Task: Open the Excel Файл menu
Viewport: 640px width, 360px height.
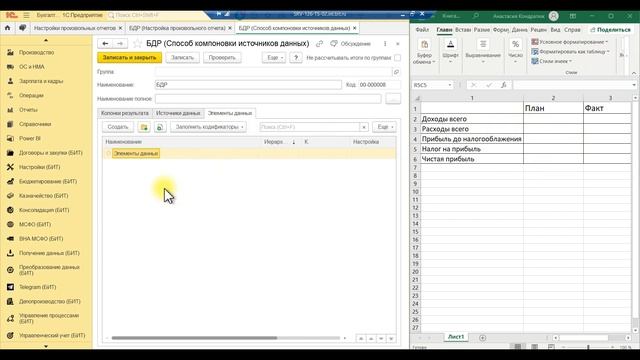Action: coord(422,30)
